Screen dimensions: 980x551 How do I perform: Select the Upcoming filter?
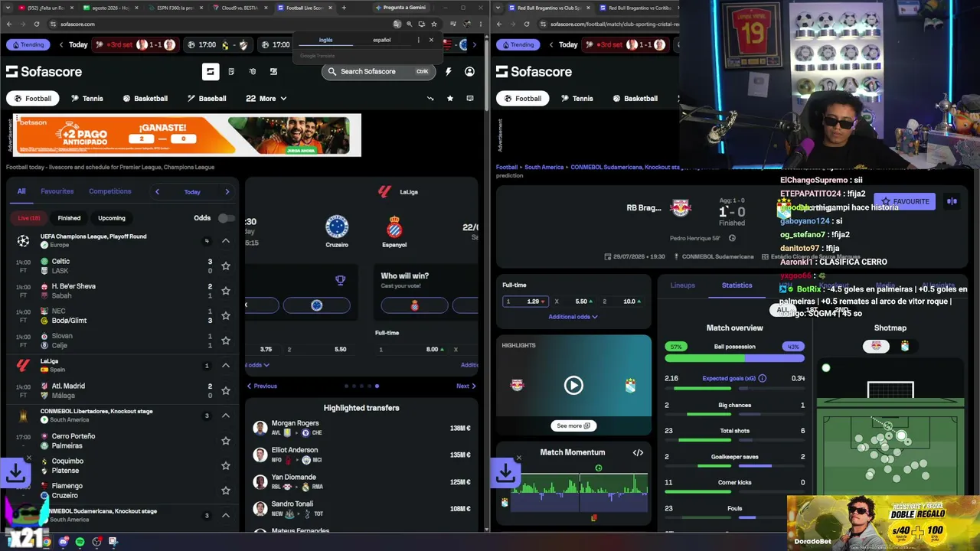tap(112, 218)
